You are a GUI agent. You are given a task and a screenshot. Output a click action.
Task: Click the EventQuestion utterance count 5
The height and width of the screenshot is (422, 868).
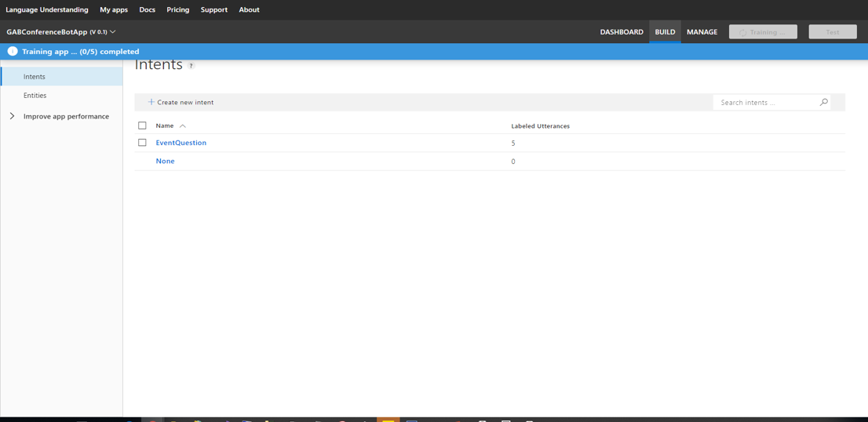coord(513,144)
